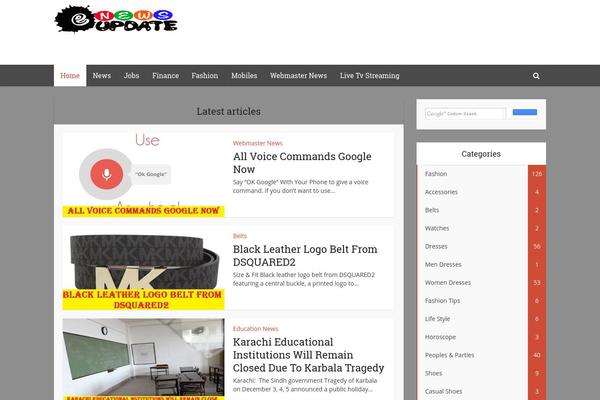Image resolution: width=600 pixels, height=400 pixels.
Task: Click the search magnifier icon in navbar
Action: tap(536, 76)
